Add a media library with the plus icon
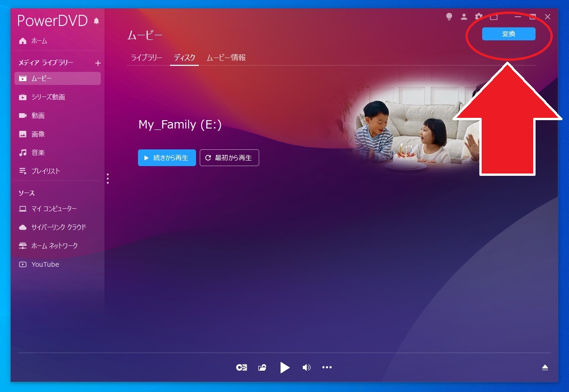Viewport: 569px width, 392px height. [98, 63]
